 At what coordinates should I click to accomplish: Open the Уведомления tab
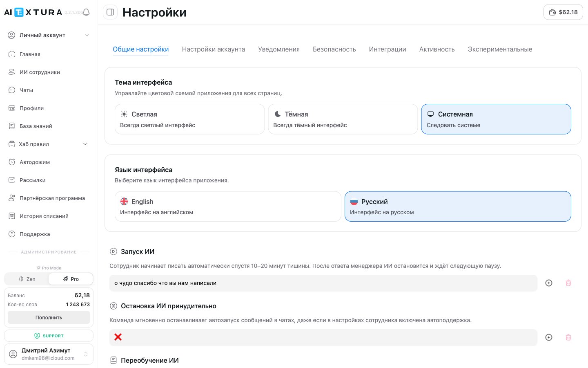click(x=279, y=49)
